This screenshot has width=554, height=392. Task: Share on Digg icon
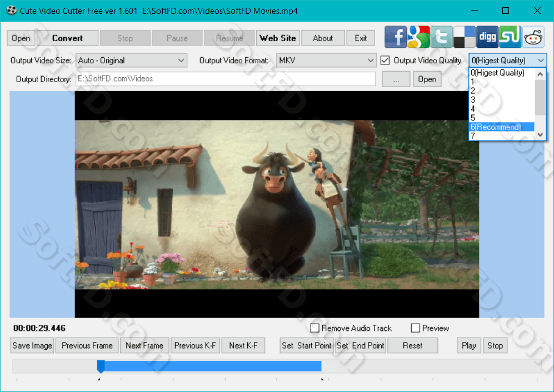(x=487, y=37)
